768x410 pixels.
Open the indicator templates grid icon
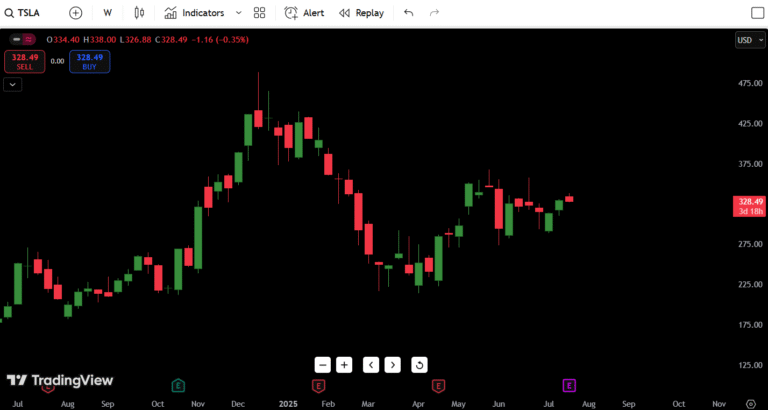260,13
